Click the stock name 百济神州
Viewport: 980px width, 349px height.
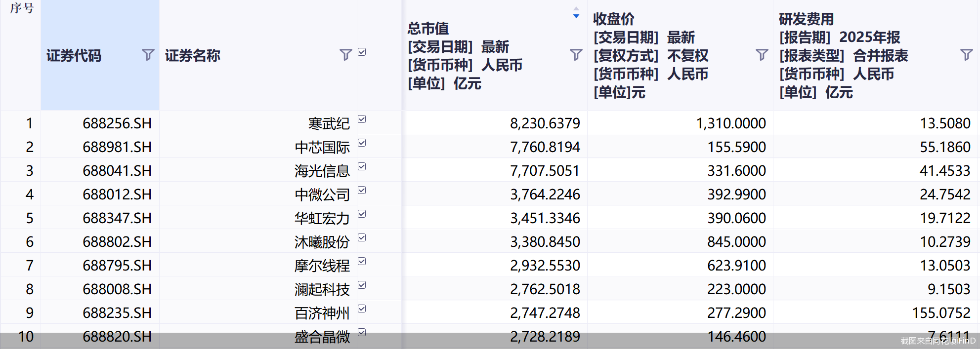[x=322, y=313]
